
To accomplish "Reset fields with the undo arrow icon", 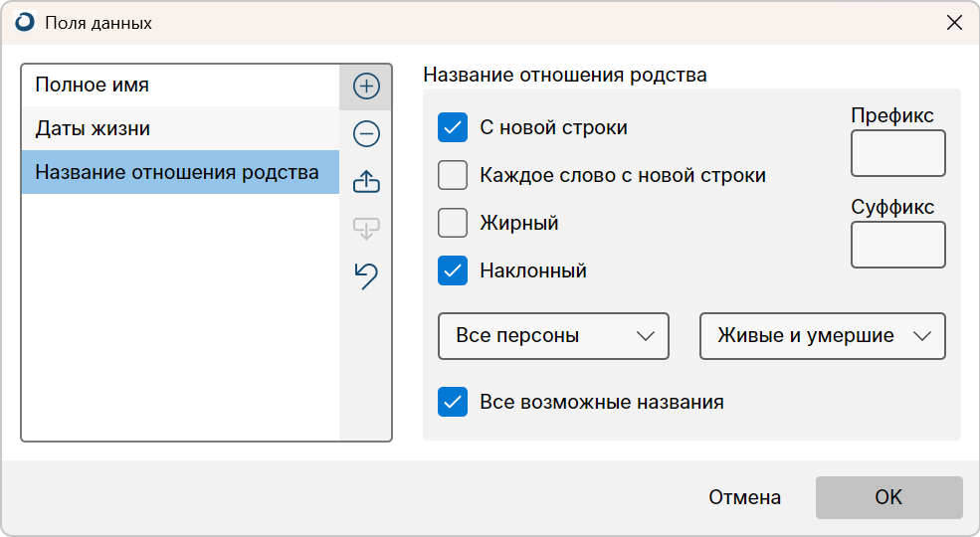I will (x=366, y=275).
